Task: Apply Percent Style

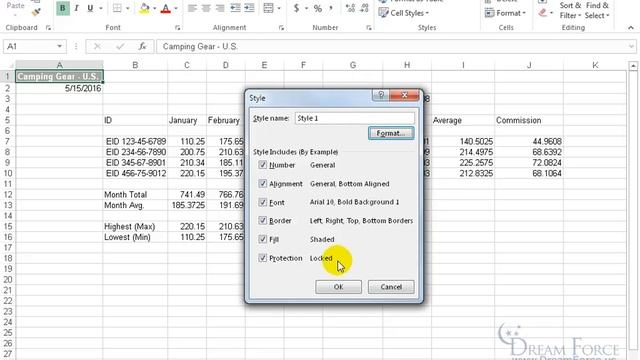Action: point(318,9)
